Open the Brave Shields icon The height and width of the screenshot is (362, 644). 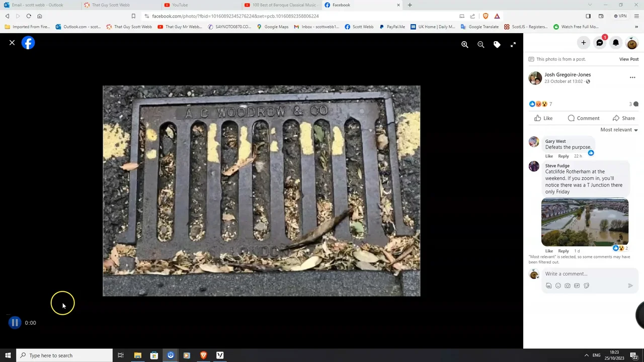[x=486, y=16]
